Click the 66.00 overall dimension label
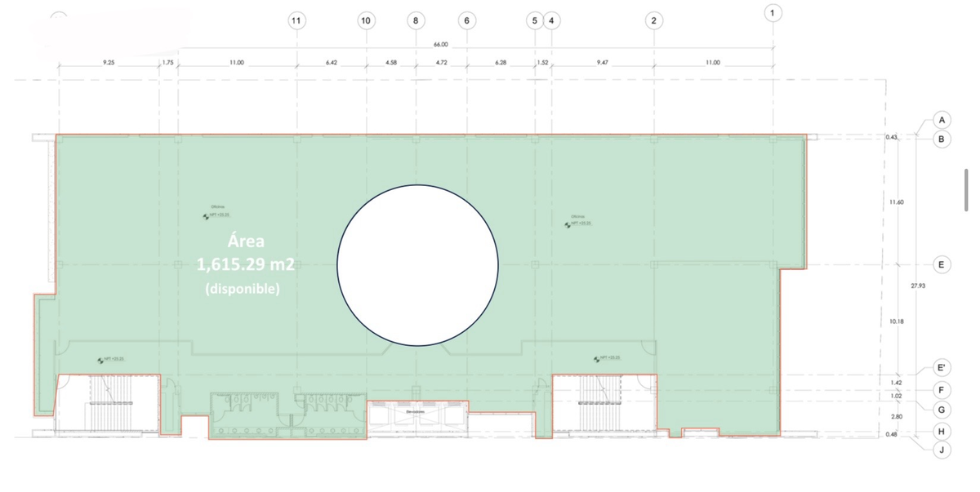980x492 pixels. pyautogui.click(x=440, y=46)
